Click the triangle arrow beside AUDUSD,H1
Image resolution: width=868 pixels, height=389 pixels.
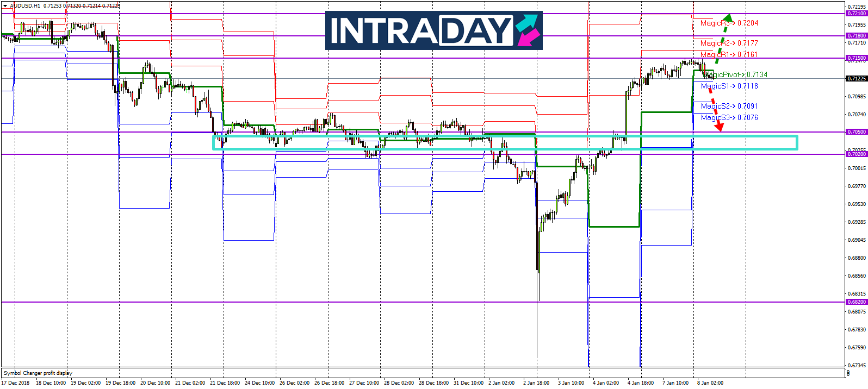click(x=6, y=5)
